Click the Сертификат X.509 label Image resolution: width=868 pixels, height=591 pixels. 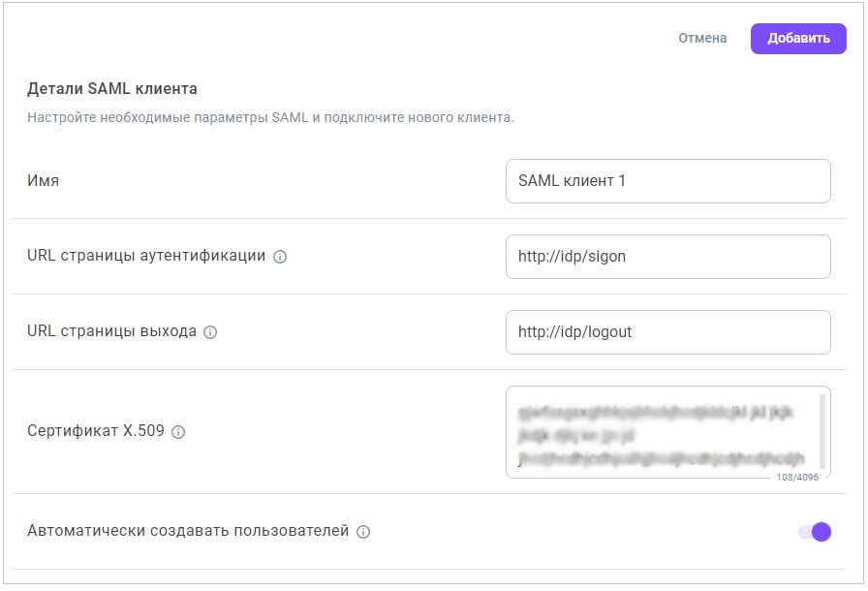[x=96, y=430]
